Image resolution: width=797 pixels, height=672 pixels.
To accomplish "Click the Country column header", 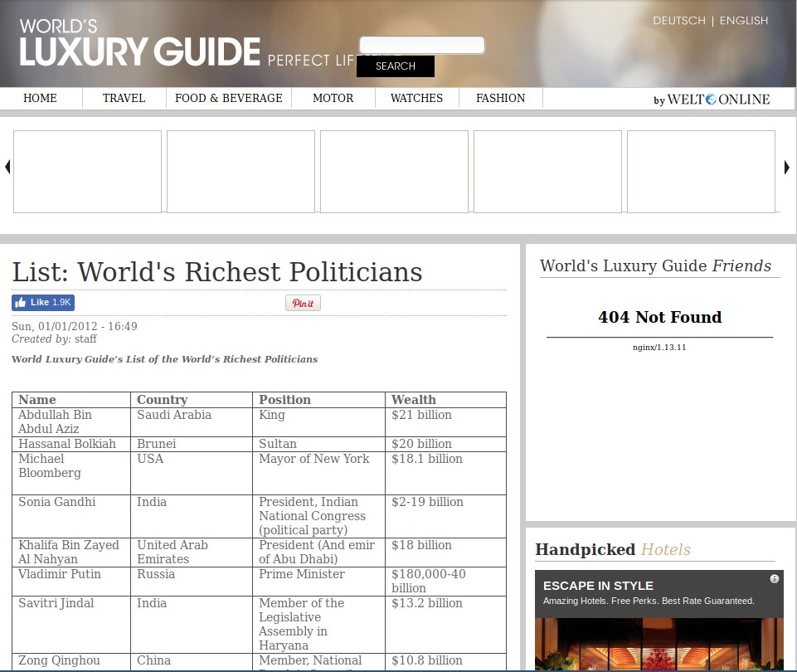I will pos(192,400).
